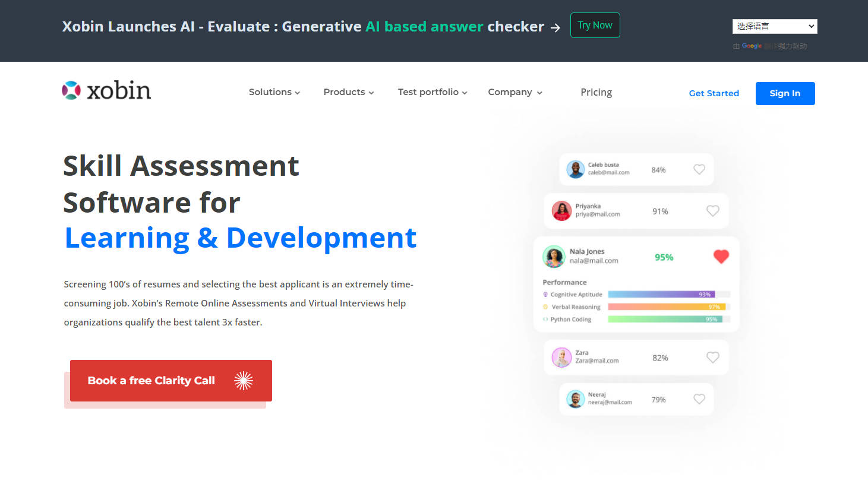The image size is (868, 487).
Task: Click the Sign In button
Action: pyautogui.click(x=785, y=93)
